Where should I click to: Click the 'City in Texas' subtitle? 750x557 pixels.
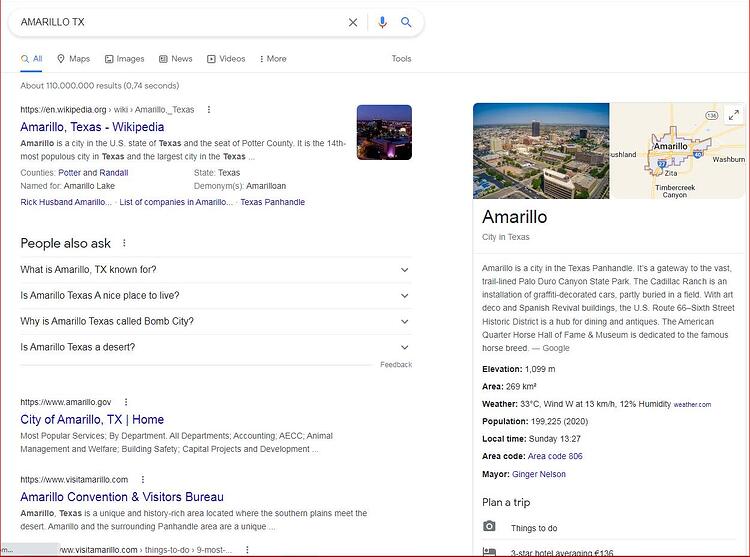coord(506,237)
